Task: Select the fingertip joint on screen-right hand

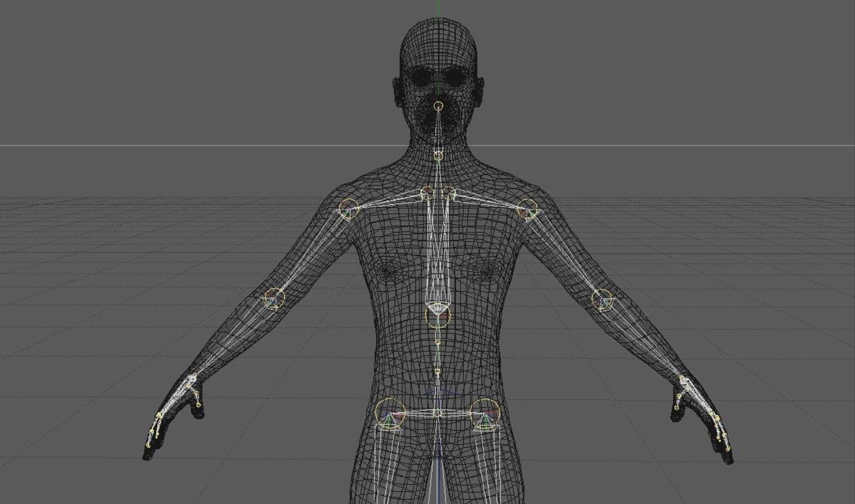Action: click(x=727, y=449)
